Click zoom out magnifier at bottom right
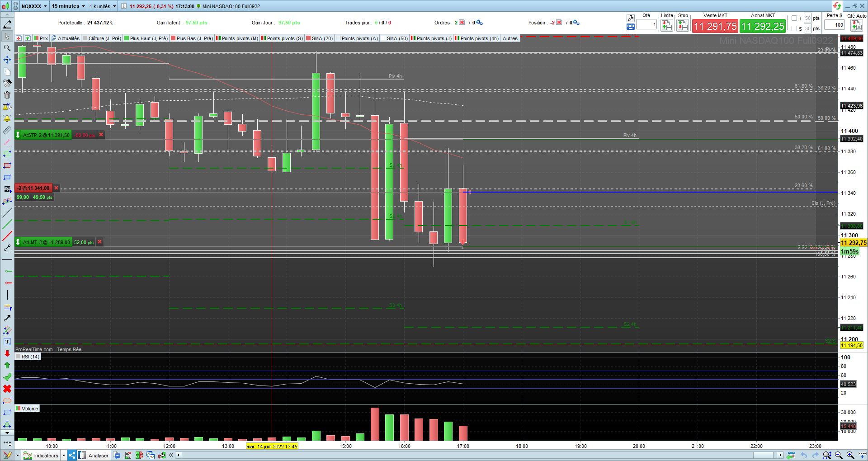Screen dimensions: 868x461 tap(839, 455)
